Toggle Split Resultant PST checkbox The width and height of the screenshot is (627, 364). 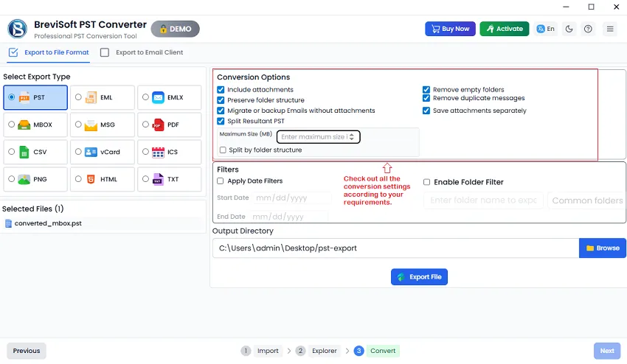pyautogui.click(x=221, y=121)
